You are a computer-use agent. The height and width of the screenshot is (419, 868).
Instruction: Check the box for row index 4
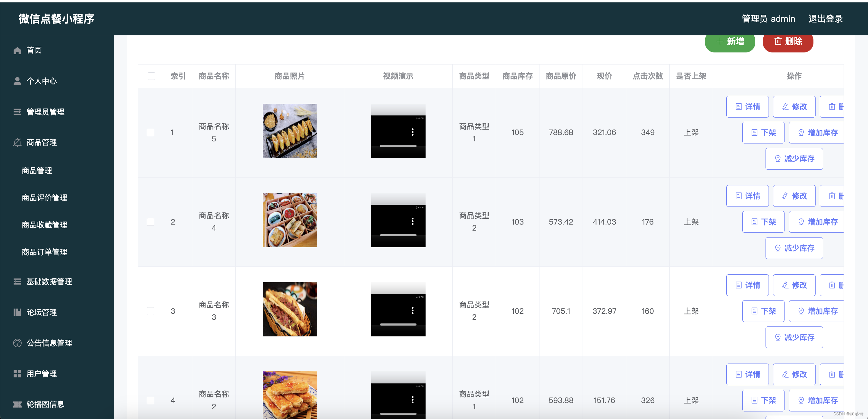151,400
